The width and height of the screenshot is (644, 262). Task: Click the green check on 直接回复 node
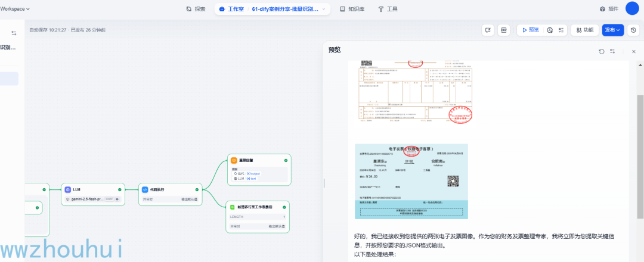point(286,160)
